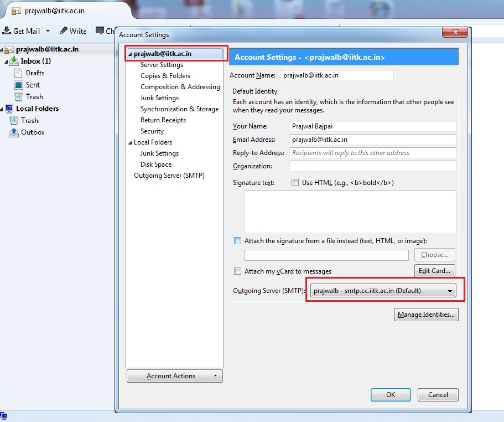504x422 pixels.
Task: Click the Your Name field
Action: [372, 126]
